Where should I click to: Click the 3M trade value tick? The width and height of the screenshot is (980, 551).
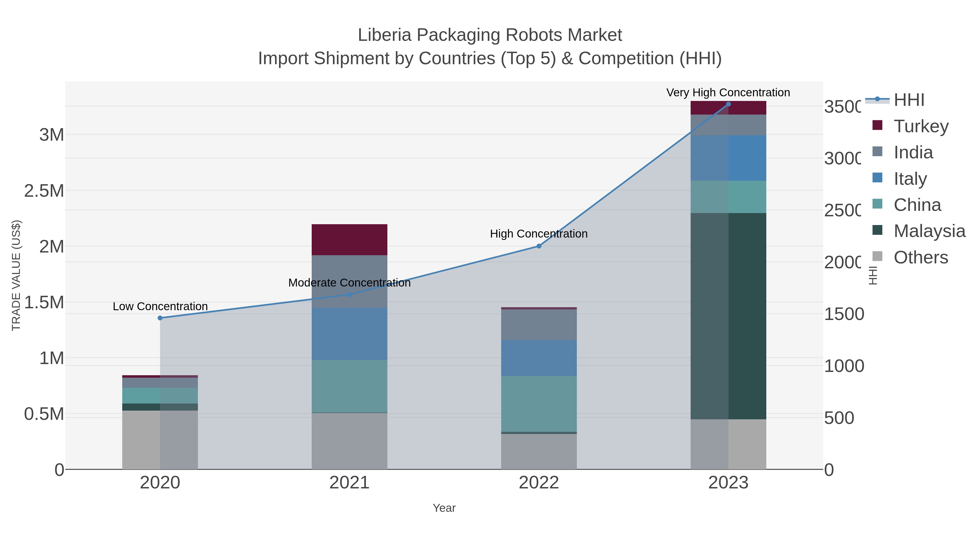tap(52, 135)
